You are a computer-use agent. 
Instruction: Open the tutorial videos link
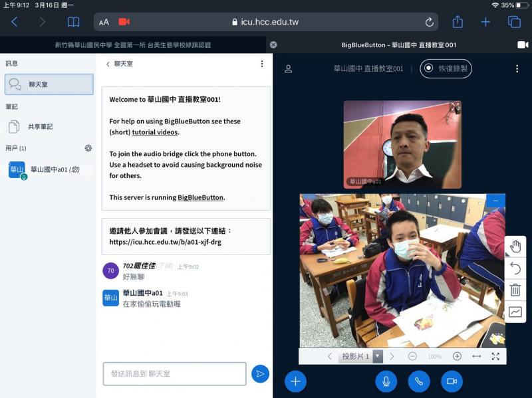point(155,132)
